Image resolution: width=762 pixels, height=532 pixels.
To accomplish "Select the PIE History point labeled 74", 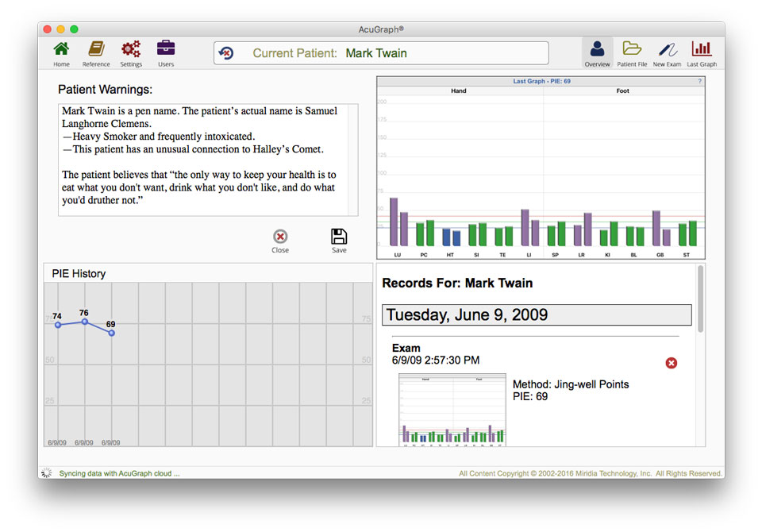I will tap(58, 325).
